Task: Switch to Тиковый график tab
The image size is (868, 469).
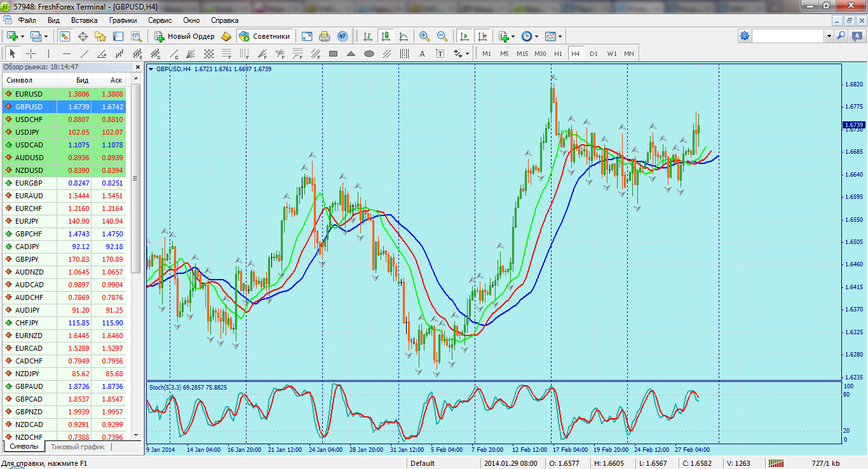Action: (x=78, y=447)
